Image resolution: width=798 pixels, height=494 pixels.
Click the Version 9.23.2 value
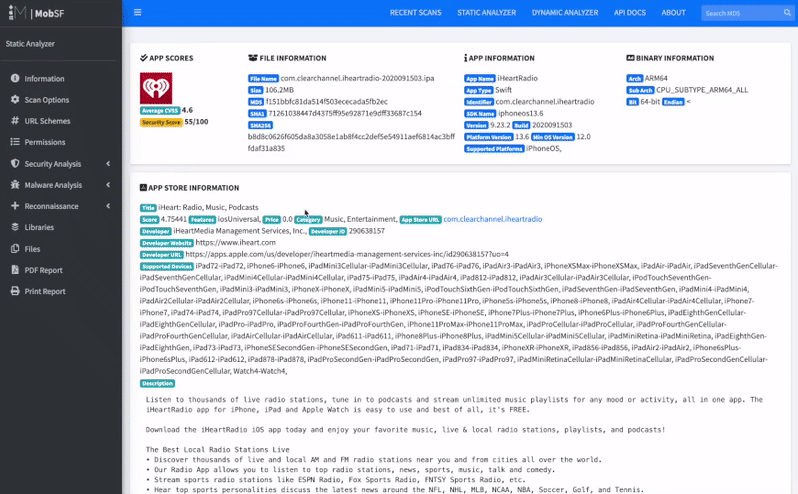point(500,125)
